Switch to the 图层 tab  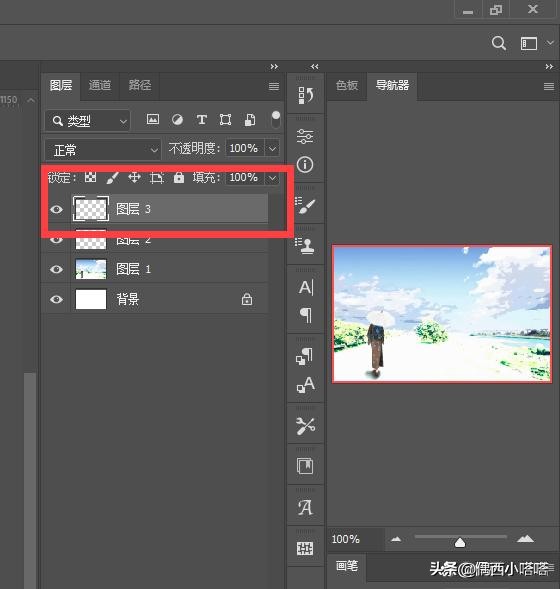pos(61,86)
